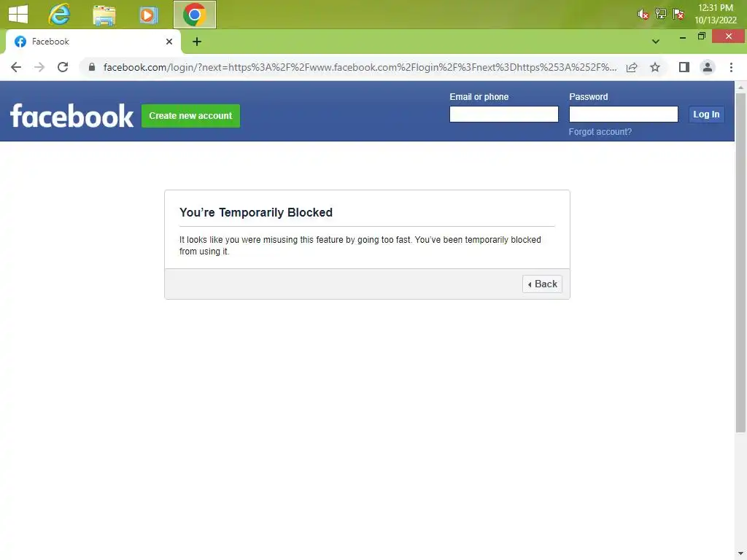Focus the Email or phone field

[503, 114]
